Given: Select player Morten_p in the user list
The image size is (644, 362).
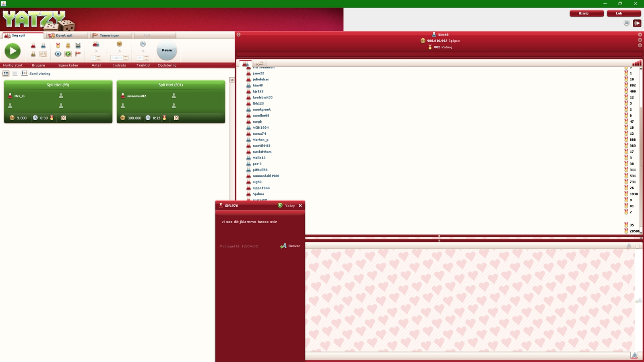Looking at the screenshot, I should [x=260, y=140].
